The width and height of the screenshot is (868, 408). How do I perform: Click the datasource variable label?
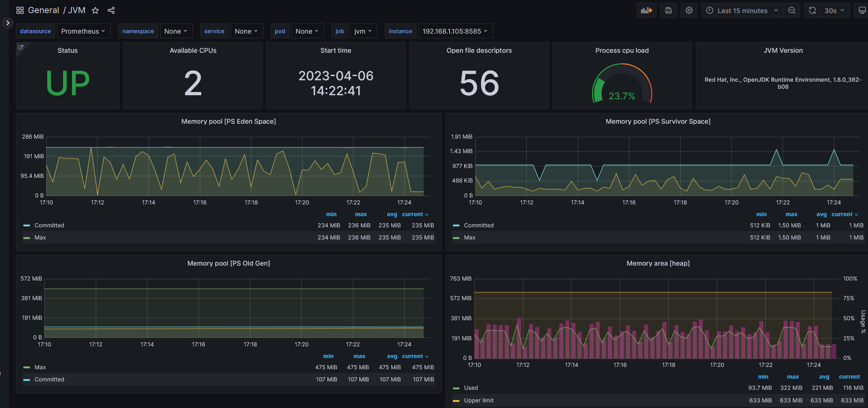[x=35, y=31]
